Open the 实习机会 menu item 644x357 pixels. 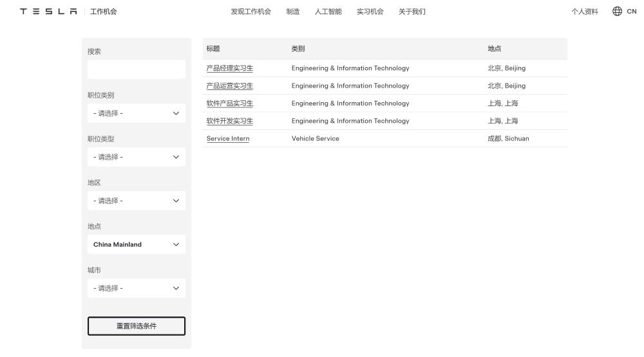tap(370, 12)
